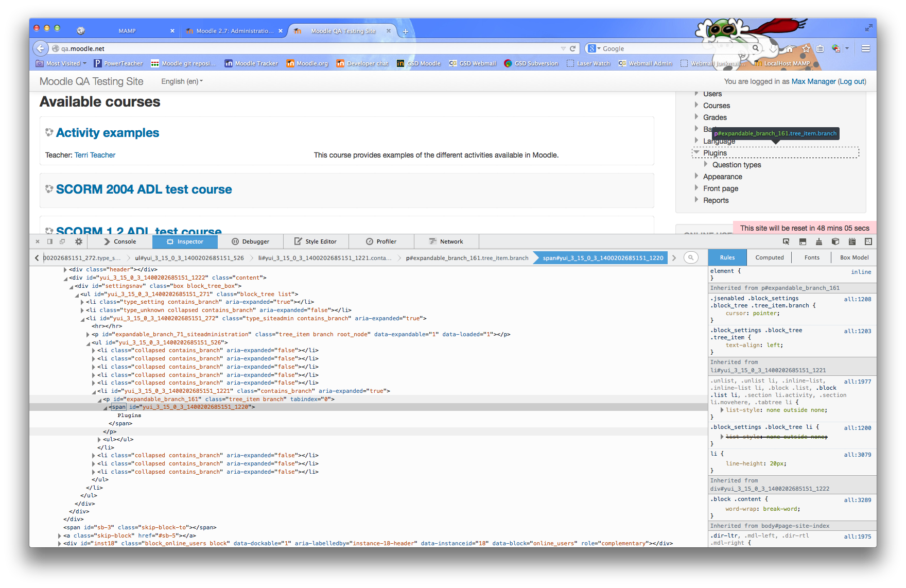Open the Profiler tab

click(x=381, y=241)
